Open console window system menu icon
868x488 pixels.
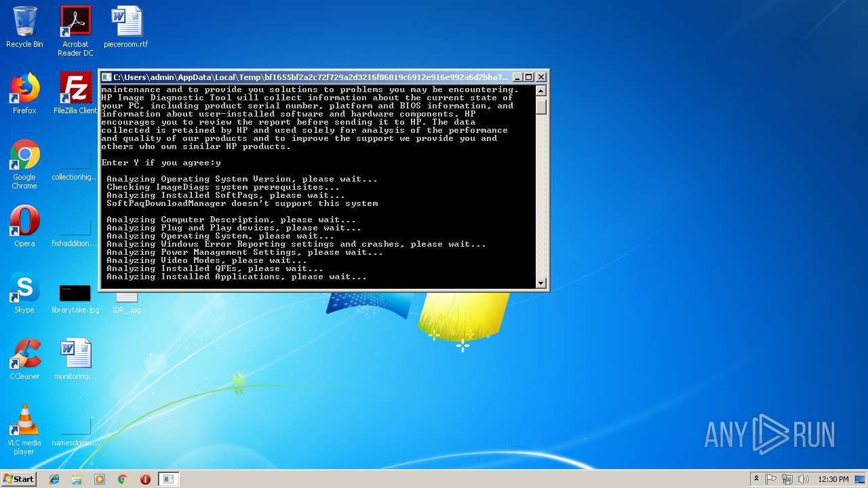[x=106, y=77]
